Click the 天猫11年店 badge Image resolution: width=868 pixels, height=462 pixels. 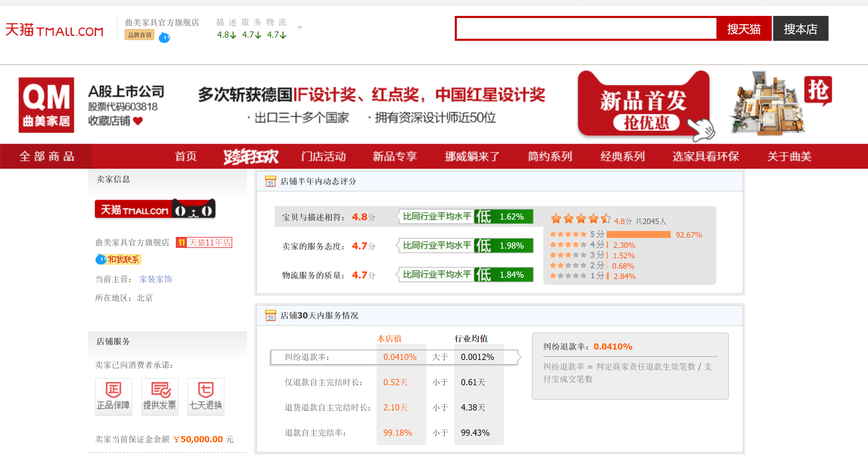[x=204, y=242]
